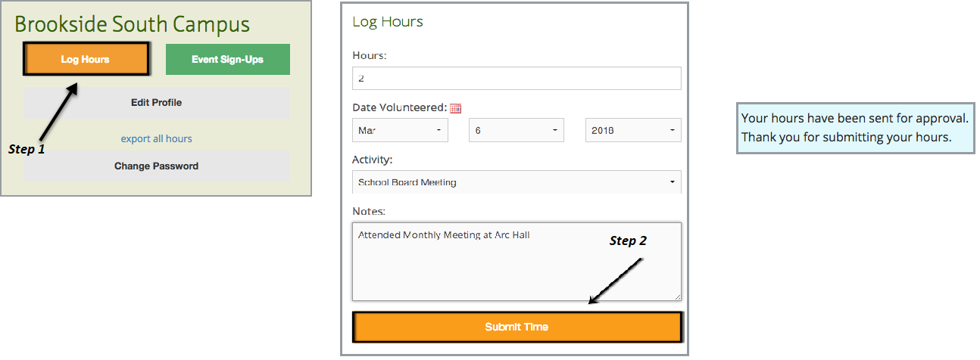
Task: Click the "Hours:" field label
Action: point(370,55)
